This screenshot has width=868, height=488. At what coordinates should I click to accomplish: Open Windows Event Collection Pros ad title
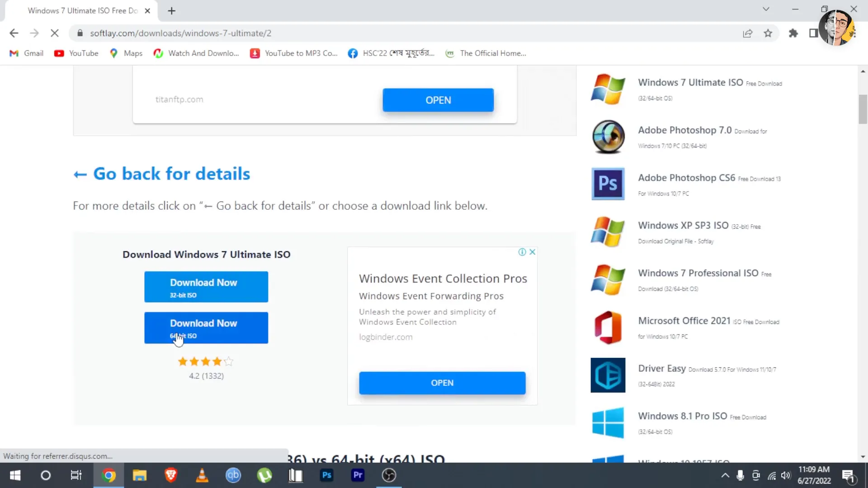443,279
